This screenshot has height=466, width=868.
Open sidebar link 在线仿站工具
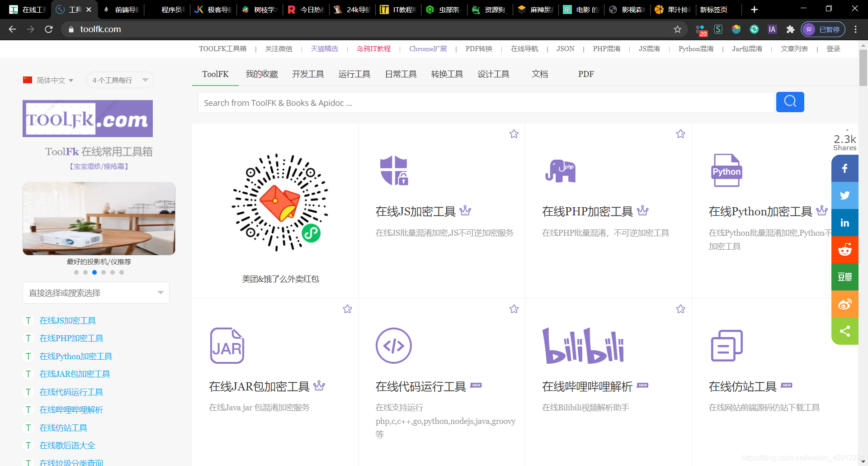(x=63, y=428)
